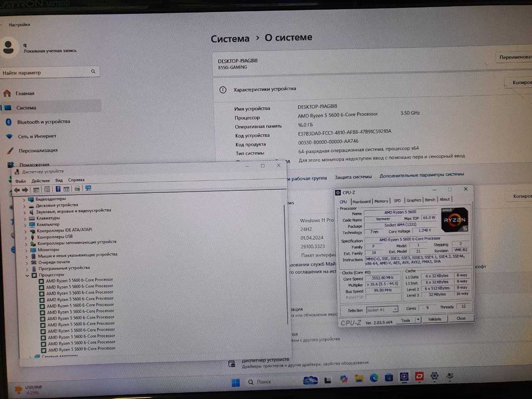Switch to the SPD tab in CPU-Z

pyautogui.click(x=397, y=201)
